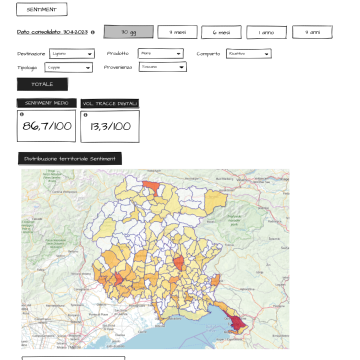Click the Vol. Tracce Digitali header
The height and width of the screenshot is (360, 360).
coord(110,104)
